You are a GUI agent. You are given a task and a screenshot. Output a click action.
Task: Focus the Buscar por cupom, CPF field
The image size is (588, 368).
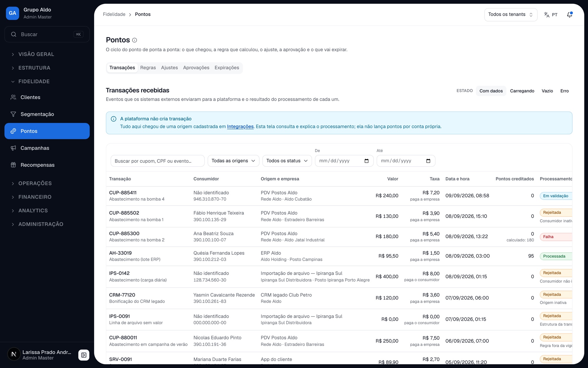coord(158,161)
